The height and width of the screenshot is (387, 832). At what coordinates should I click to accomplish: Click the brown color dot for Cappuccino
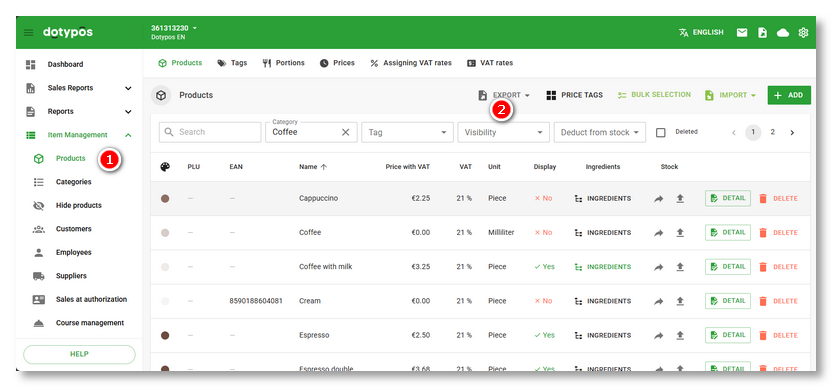[165, 199]
